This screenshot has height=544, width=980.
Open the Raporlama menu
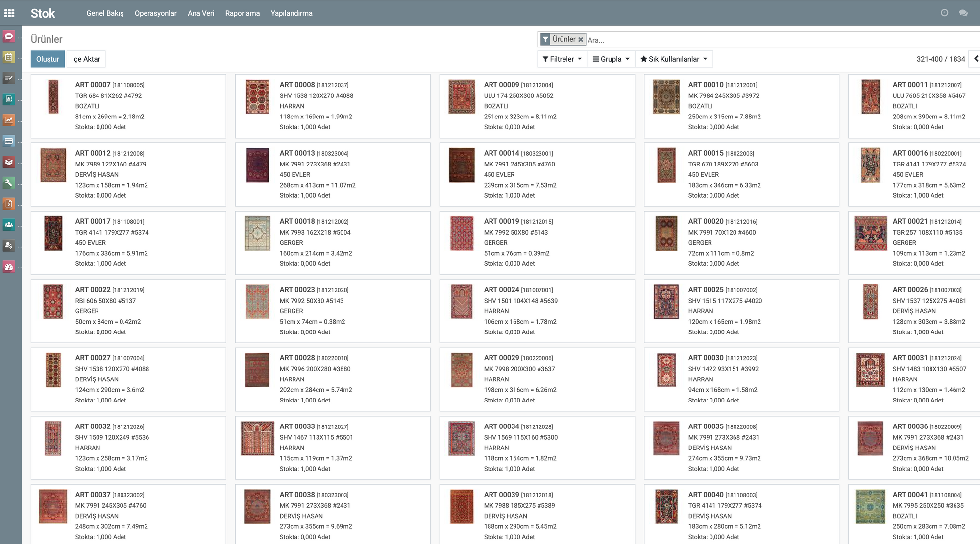(243, 13)
